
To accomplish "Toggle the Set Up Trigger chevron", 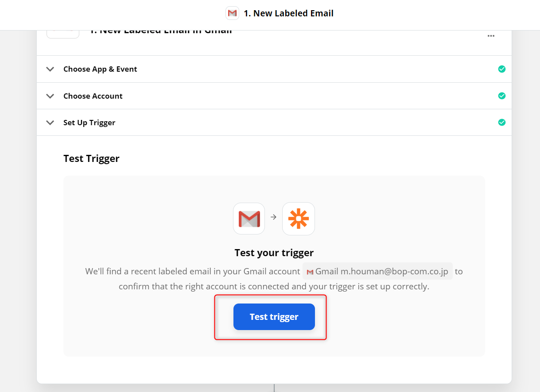I will pos(50,123).
